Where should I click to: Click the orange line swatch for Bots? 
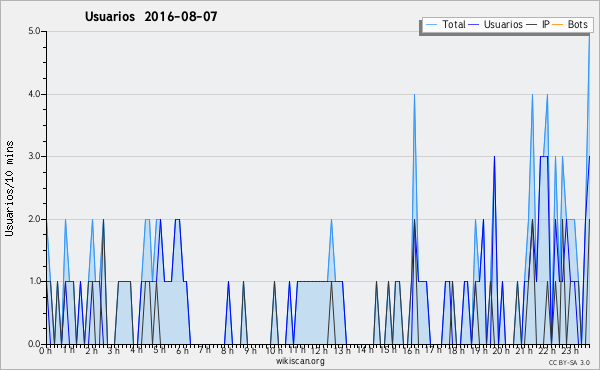(x=558, y=25)
